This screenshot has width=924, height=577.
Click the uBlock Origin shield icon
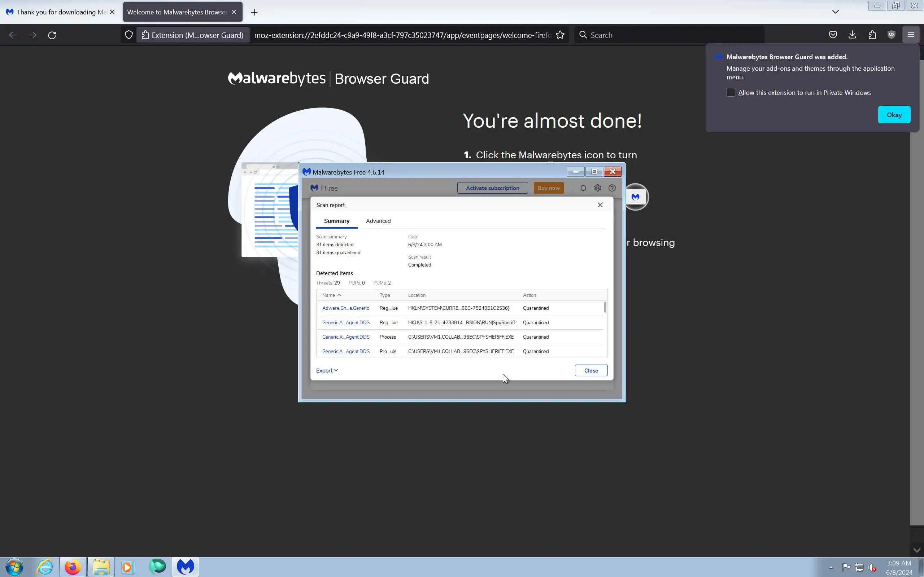click(892, 35)
